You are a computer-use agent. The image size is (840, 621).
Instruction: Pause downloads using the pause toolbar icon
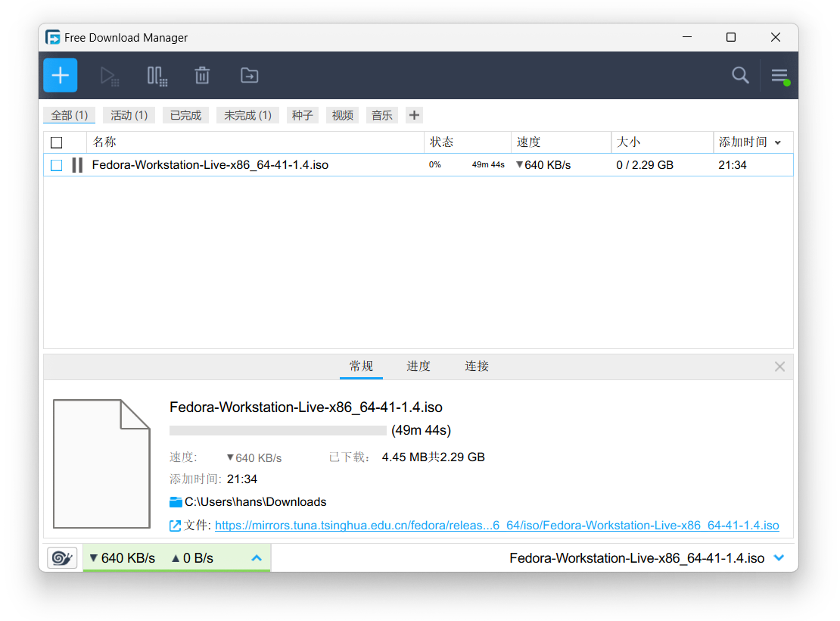[x=157, y=75]
